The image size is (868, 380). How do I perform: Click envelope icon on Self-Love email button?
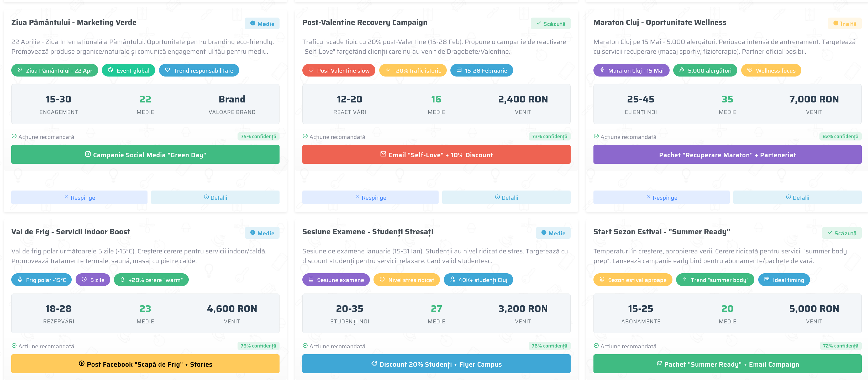pos(383,154)
